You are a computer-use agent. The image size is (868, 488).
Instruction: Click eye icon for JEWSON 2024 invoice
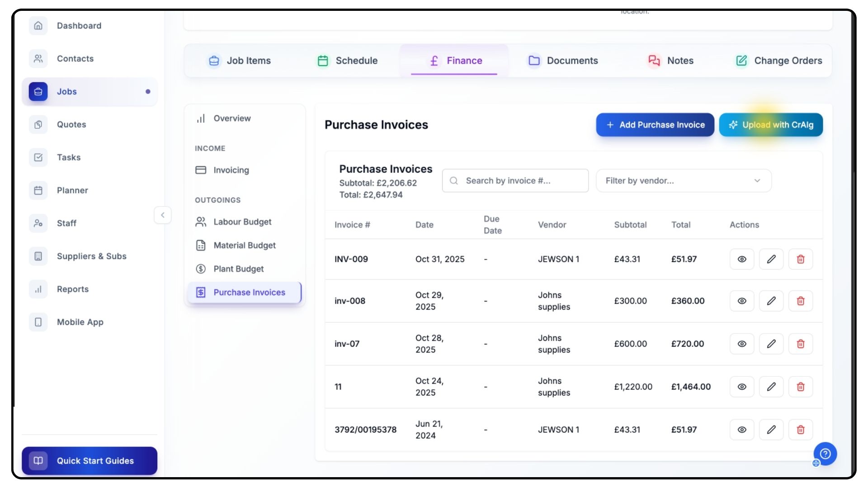(x=741, y=430)
